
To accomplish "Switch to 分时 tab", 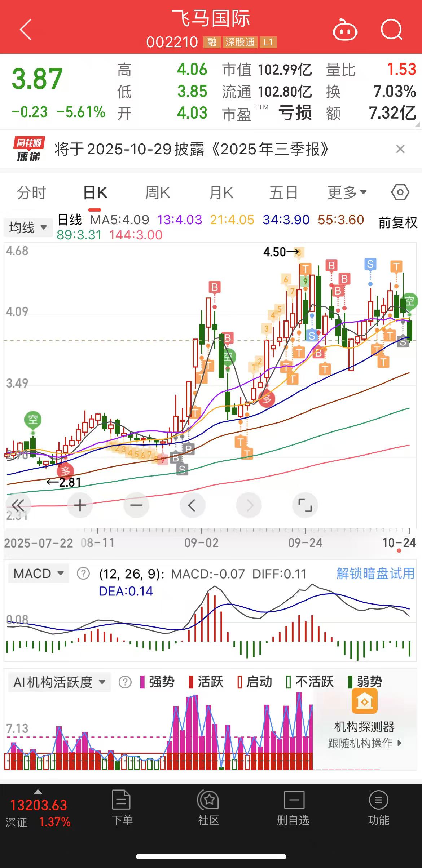I will pyautogui.click(x=31, y=193).
